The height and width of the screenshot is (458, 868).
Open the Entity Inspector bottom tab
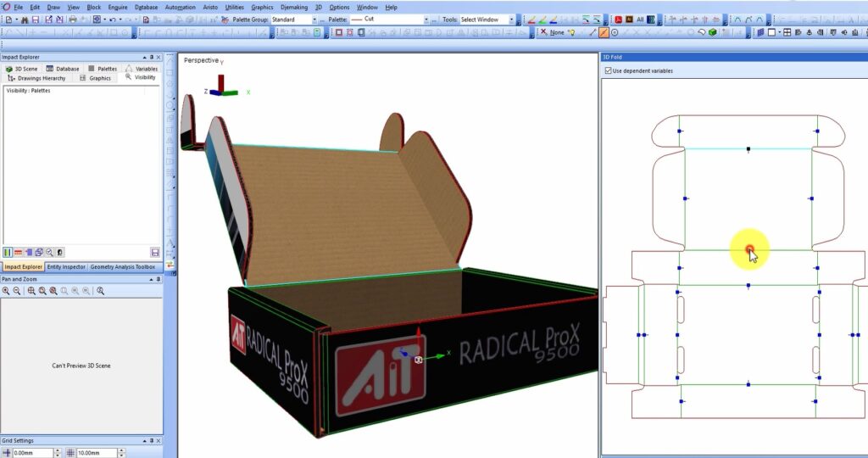point(66,267)
